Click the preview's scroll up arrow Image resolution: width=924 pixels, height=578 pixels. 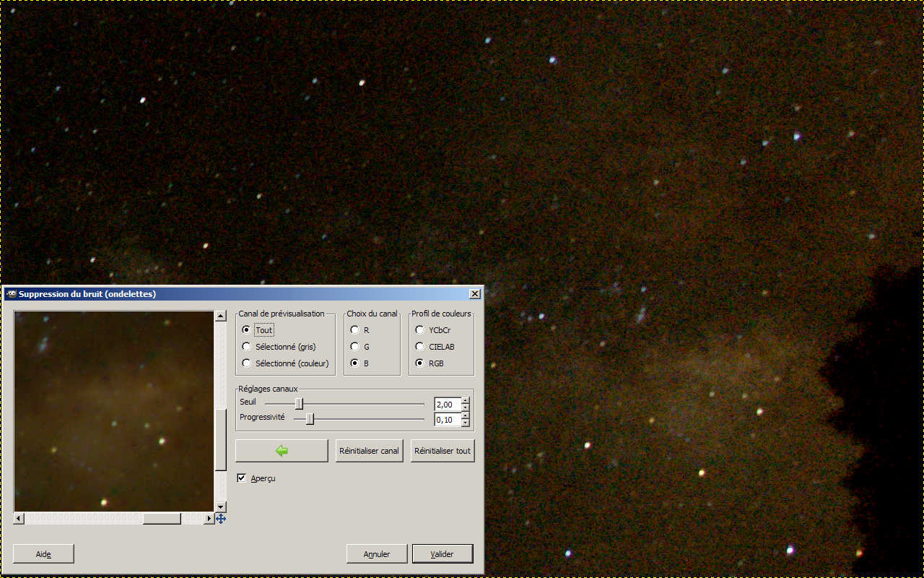pos(221,316)
